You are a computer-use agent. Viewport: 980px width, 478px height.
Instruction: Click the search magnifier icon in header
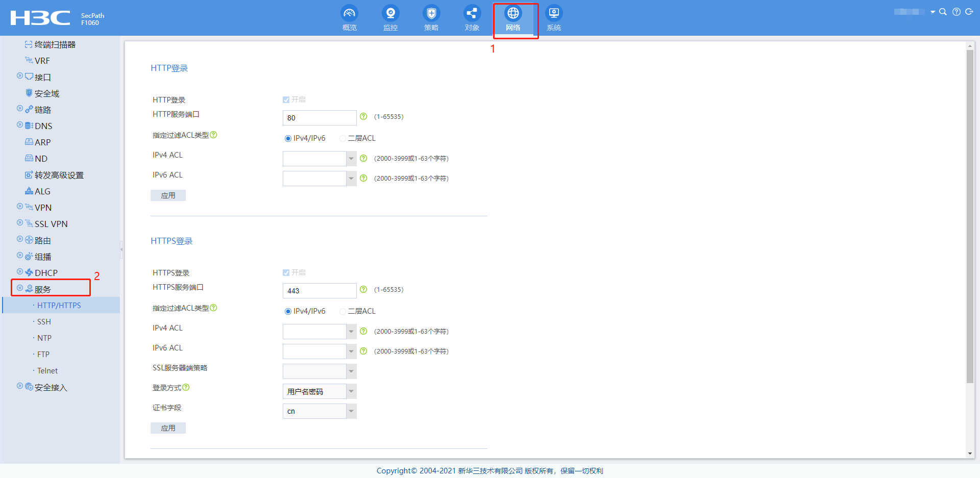tap(943, 12)
